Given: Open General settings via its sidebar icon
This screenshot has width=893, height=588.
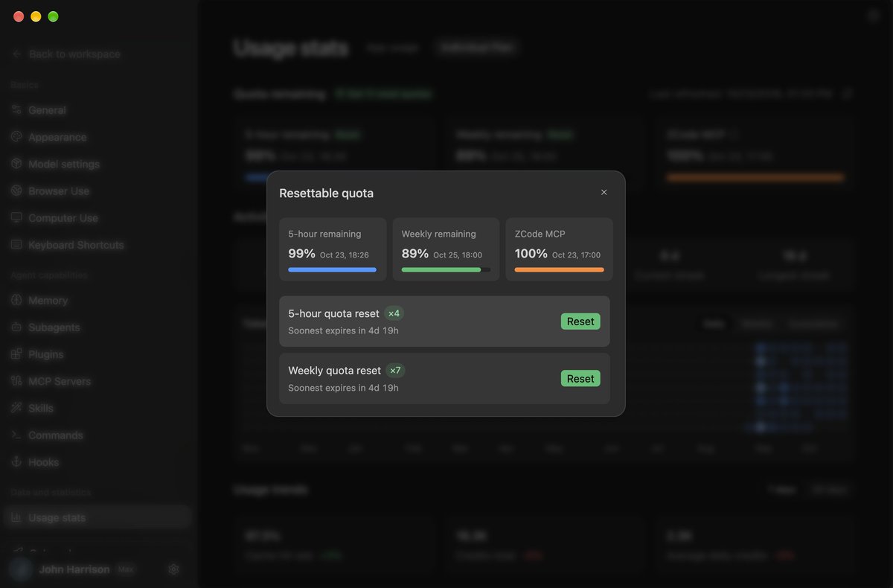Looking at the screenshot, I should [x=16, y=110].
